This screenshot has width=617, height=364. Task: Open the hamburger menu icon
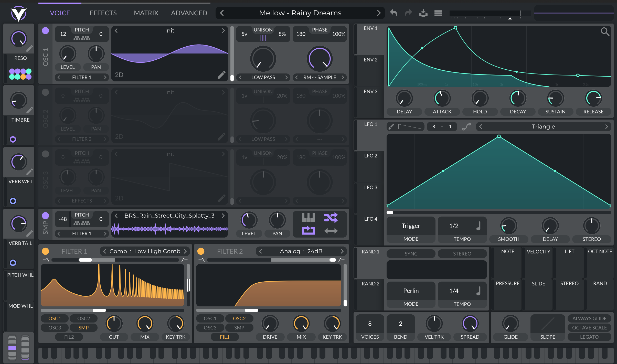coord(438,13)
